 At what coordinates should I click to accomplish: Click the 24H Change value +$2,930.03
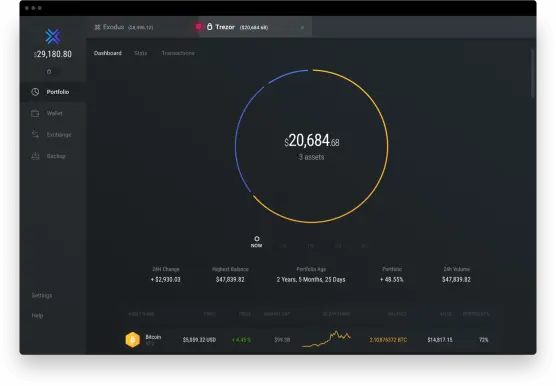pyautogui.click(x=166, y=280)
